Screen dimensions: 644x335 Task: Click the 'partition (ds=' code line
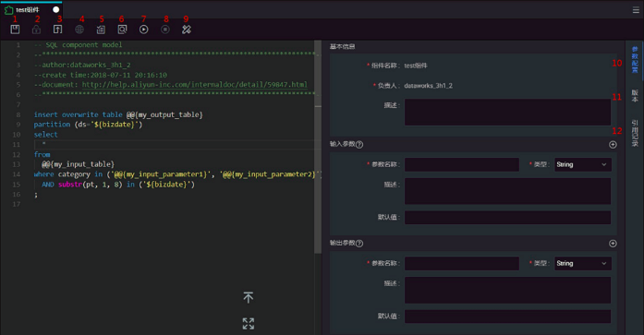click(88, 125)
